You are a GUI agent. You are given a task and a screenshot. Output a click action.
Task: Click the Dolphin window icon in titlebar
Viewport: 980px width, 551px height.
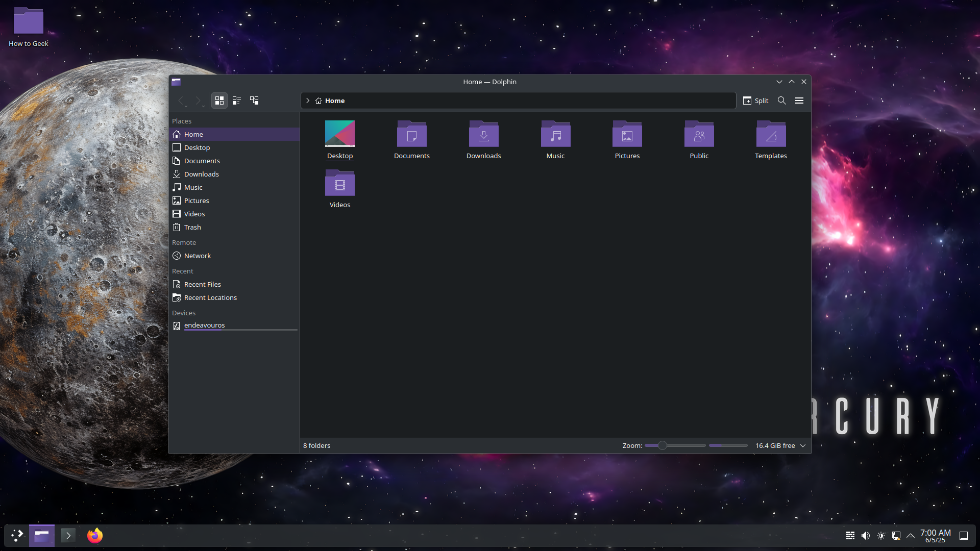pos(176,82)
